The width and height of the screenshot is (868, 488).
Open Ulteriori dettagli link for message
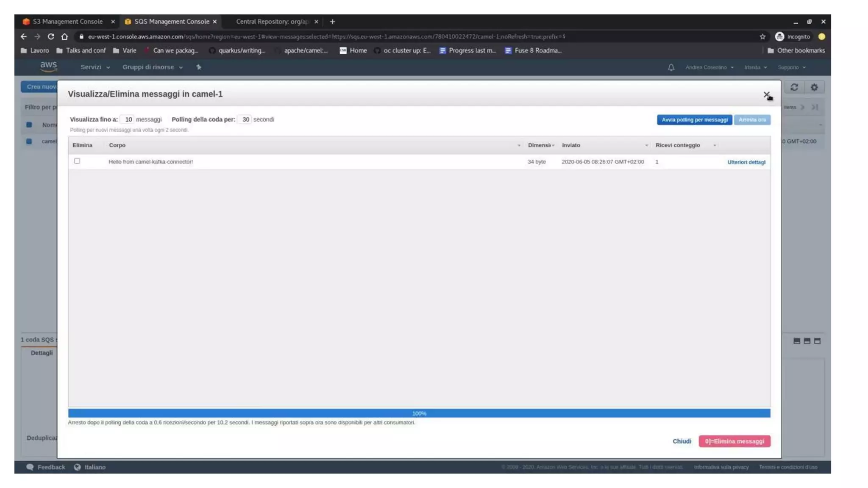746,162
